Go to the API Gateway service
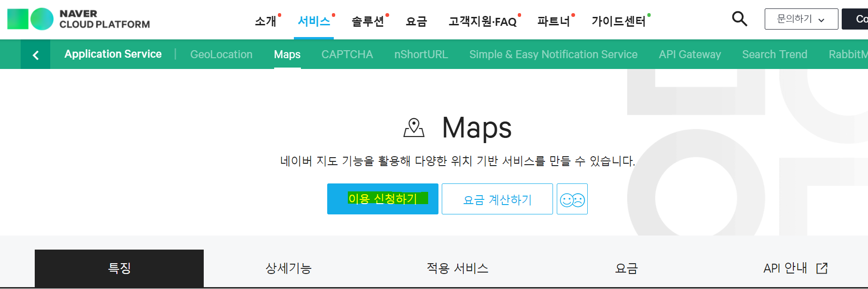This screenshot has height=289, width=868. 690,54
